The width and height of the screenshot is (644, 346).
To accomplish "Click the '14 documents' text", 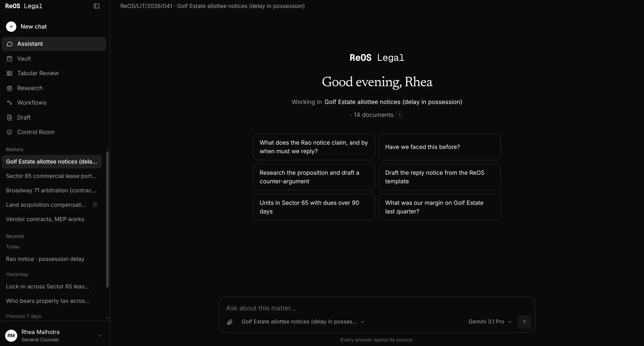I will [374, 115].
